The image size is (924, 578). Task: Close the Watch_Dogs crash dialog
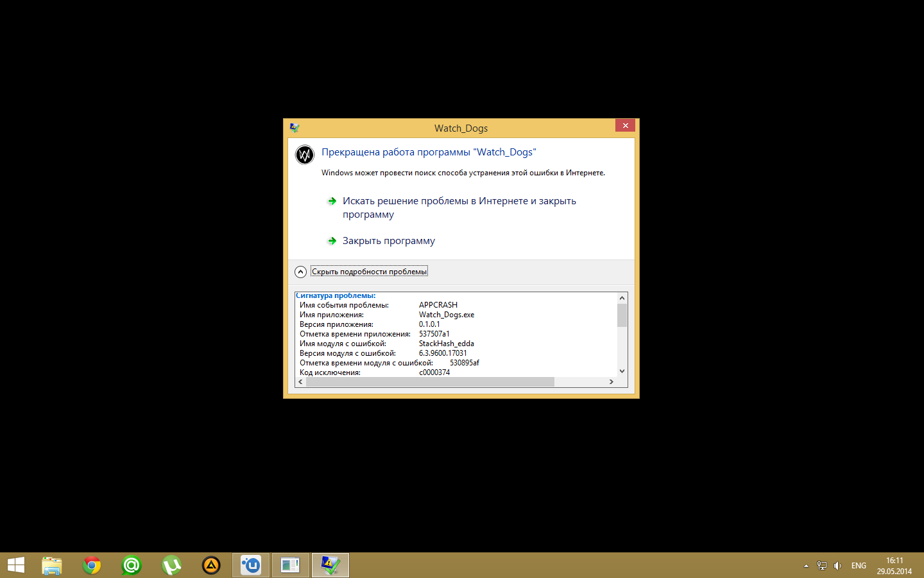(x=625, y=126)
